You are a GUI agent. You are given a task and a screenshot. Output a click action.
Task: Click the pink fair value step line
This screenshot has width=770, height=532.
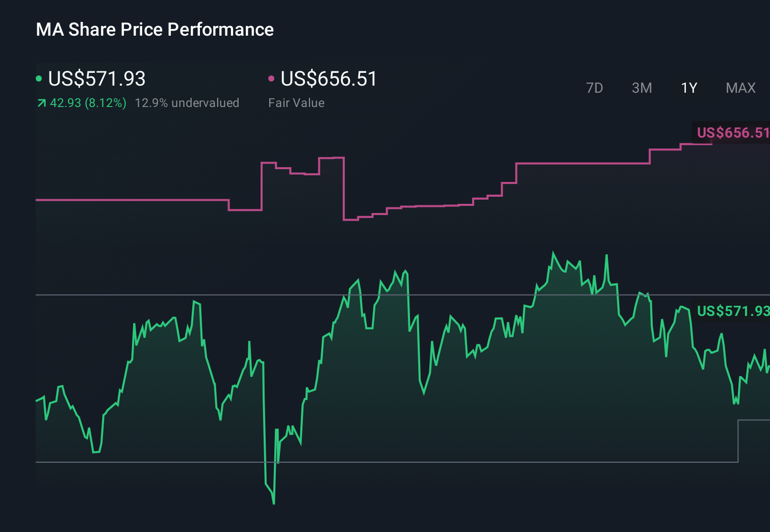point(127,200)
